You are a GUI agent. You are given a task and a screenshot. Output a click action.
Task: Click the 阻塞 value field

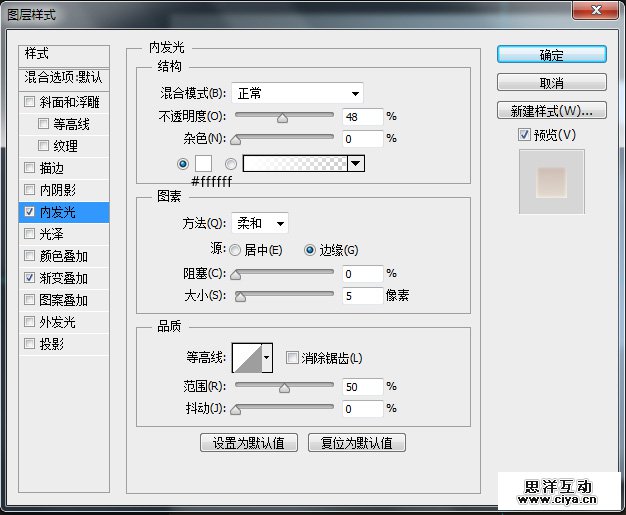pos(363,274)
